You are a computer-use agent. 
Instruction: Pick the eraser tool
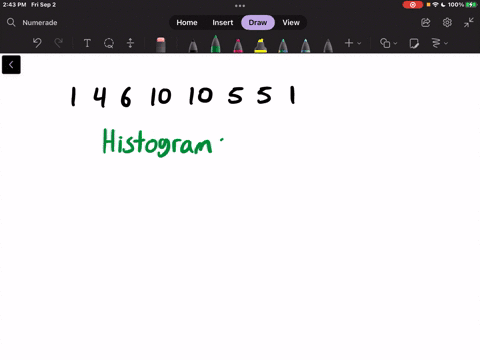click(161, 45)
